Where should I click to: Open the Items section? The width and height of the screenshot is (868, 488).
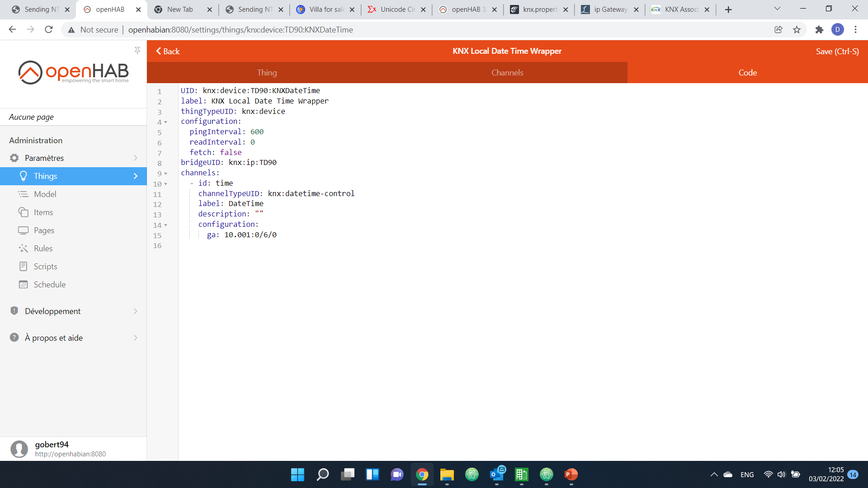click(x=43, y=212)
